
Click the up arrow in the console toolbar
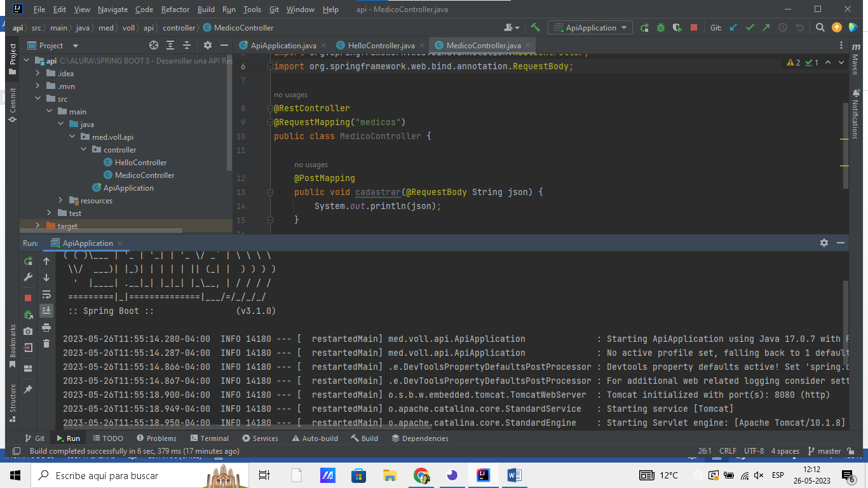coord(46,261)
